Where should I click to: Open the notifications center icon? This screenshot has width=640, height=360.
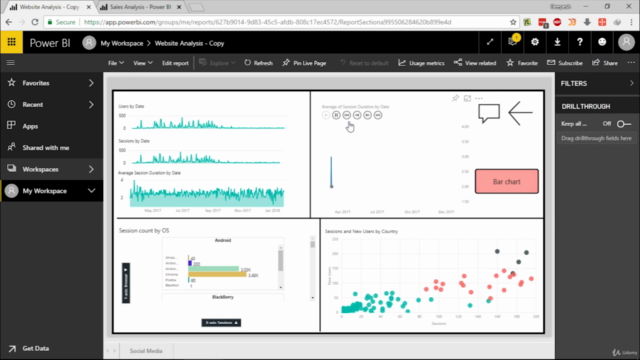tap(513, 42)
